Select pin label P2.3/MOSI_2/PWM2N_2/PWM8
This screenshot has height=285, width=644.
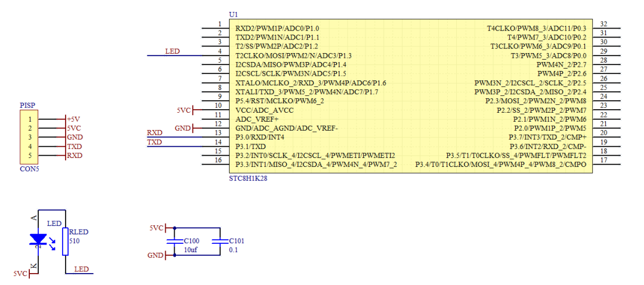pos(536,101)
